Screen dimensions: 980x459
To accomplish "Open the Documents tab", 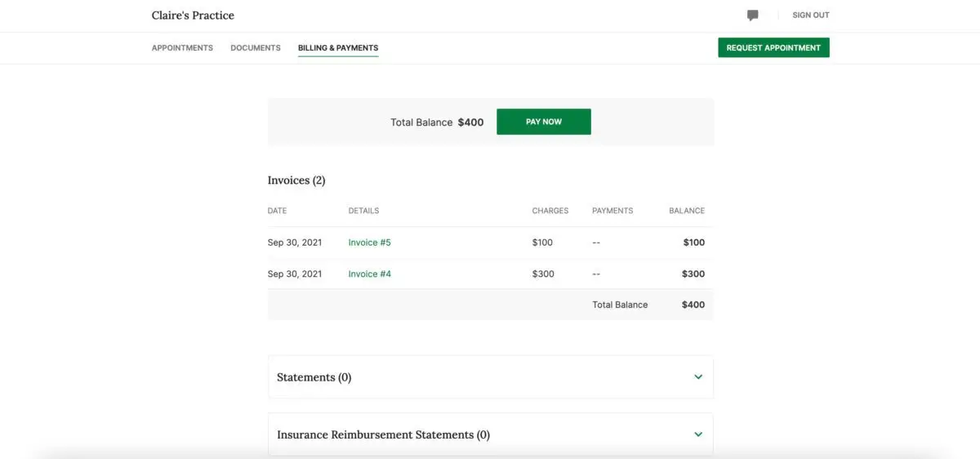I will (x=256, y=48).
